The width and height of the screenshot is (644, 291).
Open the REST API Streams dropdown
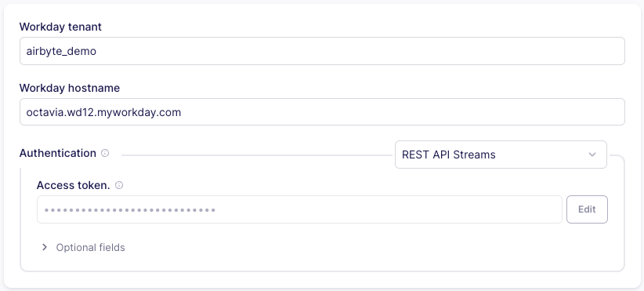[501, 155]
